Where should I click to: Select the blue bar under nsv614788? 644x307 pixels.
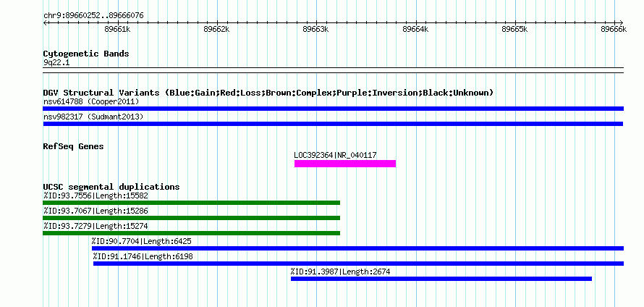333,109
